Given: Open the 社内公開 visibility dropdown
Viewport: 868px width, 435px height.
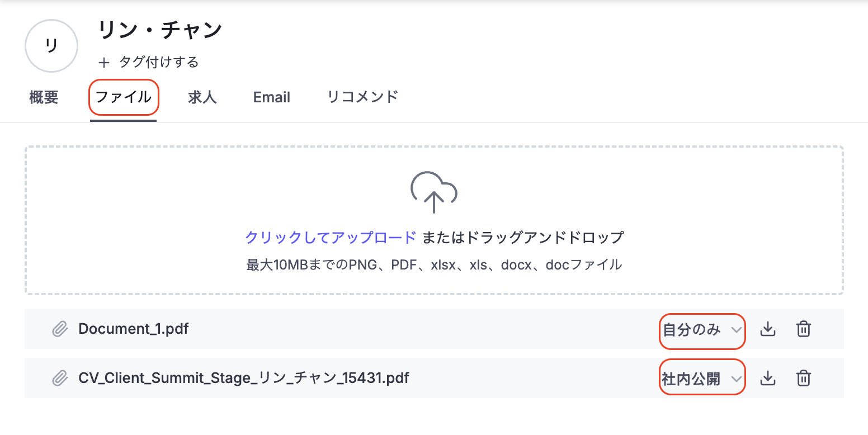Looking at the screenshot, I should coord(702,379).
